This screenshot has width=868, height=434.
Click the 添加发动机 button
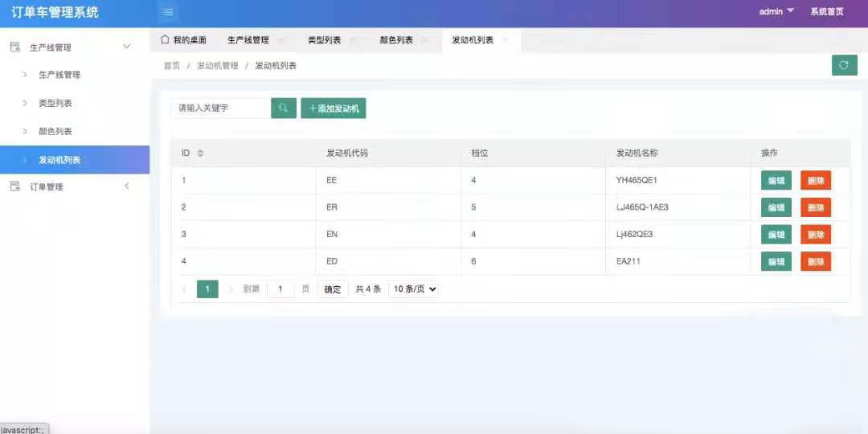(x=334, y=108)
